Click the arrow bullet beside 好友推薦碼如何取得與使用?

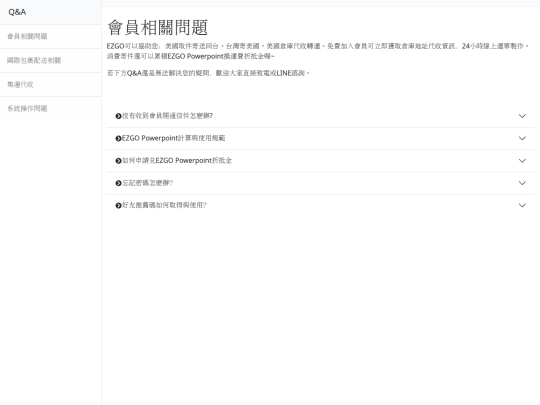pyautogui.click(x=118, y=206)
